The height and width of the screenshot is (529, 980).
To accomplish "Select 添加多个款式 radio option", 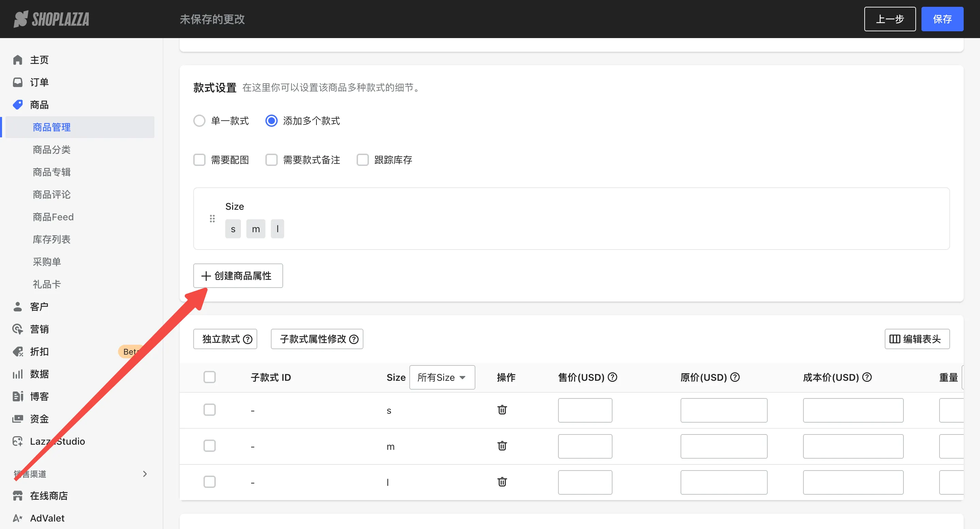I will [x=271, y=121].
